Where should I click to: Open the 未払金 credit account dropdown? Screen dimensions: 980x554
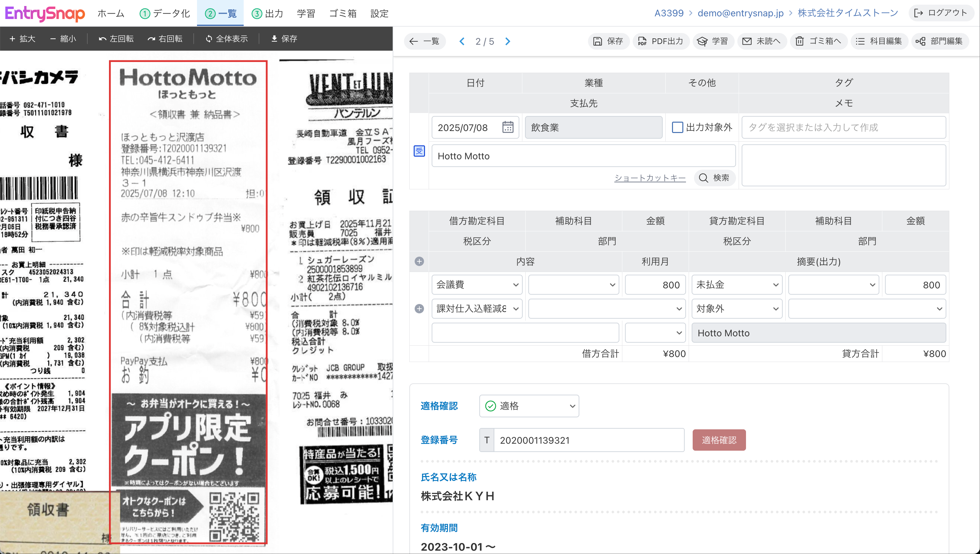point(737,285)
